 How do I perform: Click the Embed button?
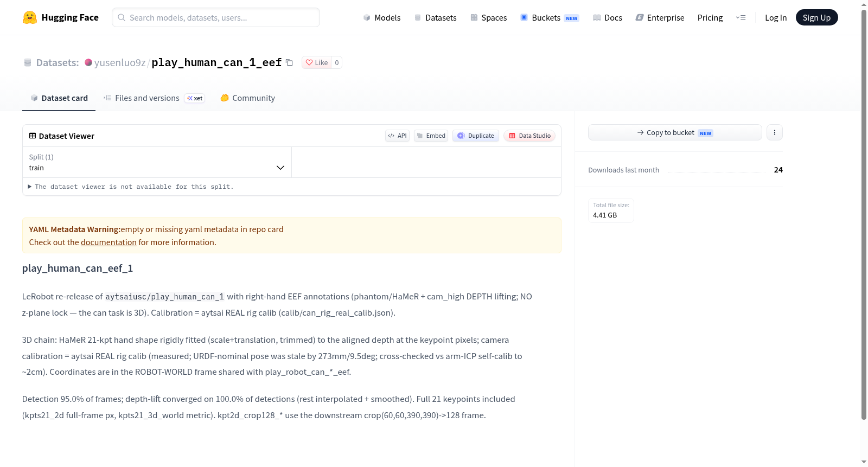(431, 136)
